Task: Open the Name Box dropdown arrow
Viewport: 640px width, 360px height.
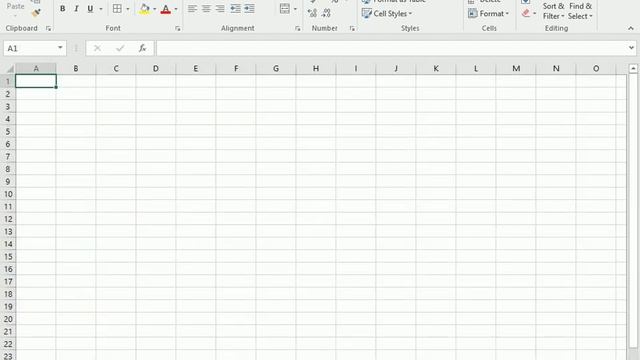Action: click(60, 48)
